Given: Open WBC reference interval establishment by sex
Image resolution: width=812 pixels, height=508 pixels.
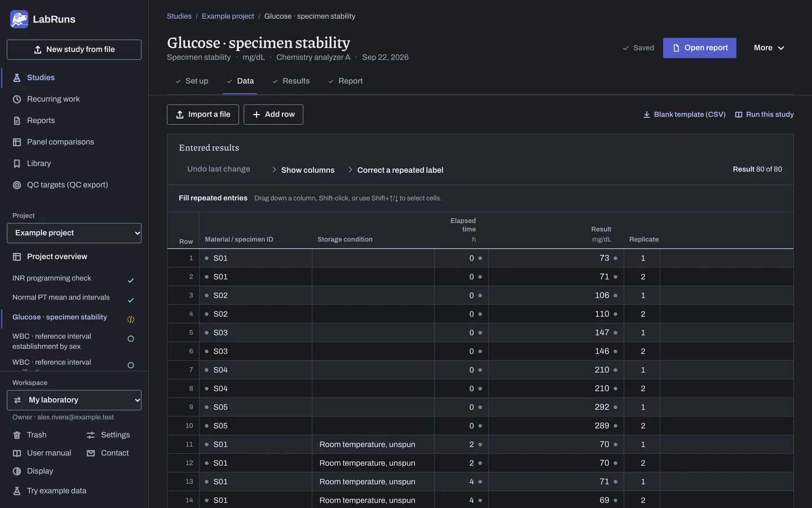Looking at the screenshot, I should (74, 341).
